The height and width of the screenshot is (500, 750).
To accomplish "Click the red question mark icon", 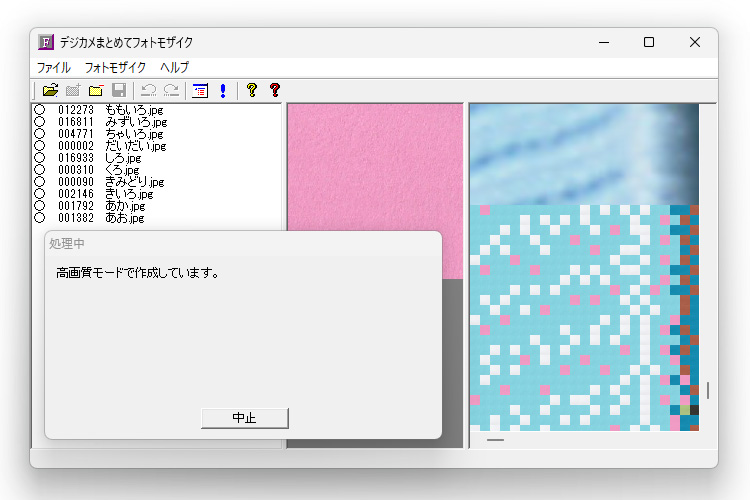I will pos(275,91).
